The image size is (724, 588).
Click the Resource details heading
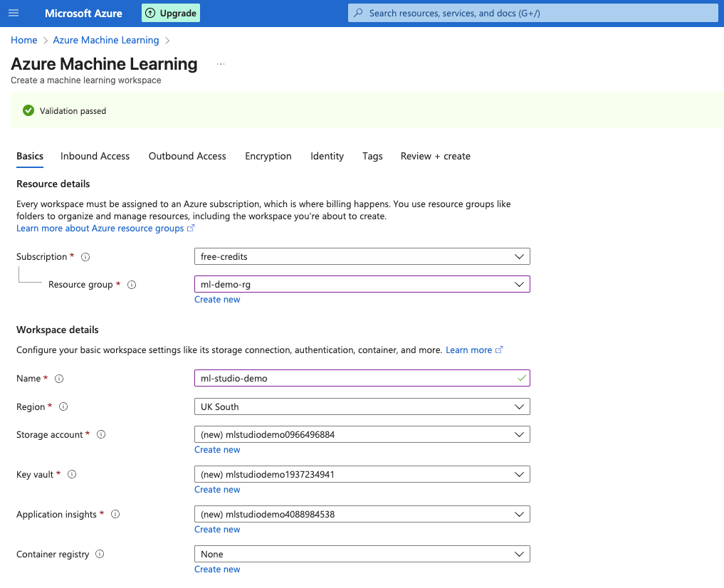(x=53, y=184)
